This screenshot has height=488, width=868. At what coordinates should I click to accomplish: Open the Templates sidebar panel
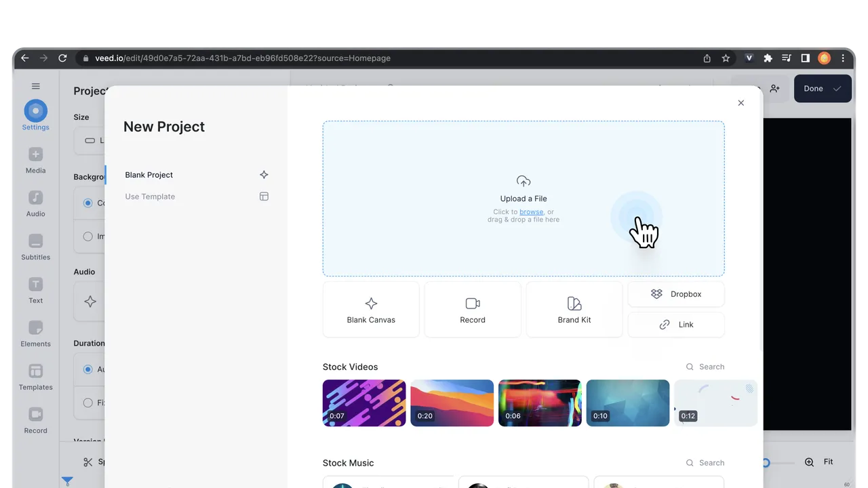[35, 378]
